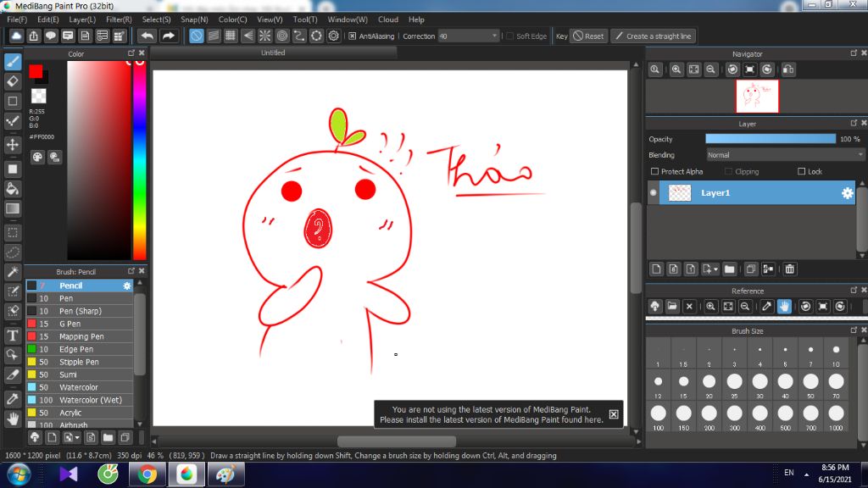Select the Eraser tool
Screen dimensions: 868x488
point(13,81)
